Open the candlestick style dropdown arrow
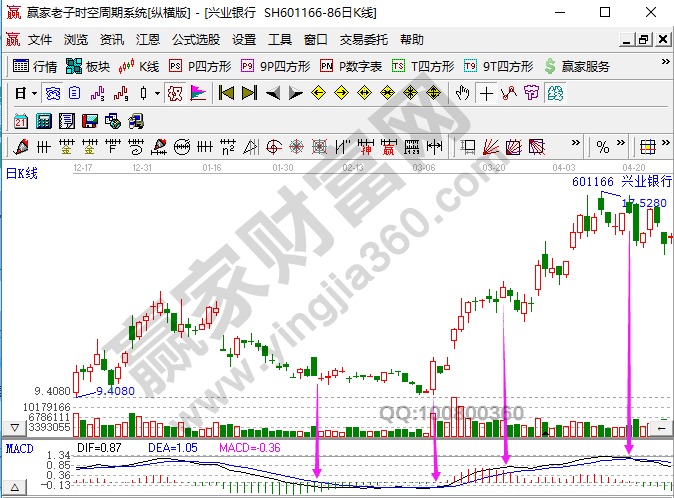674x498 pixels. tap(158, 93)
